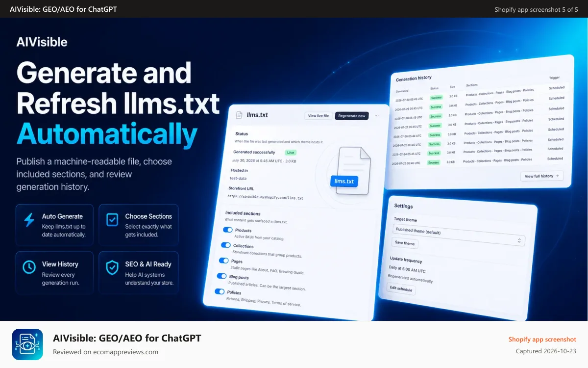588x368 pixels.
Task: Click the Target theme select chevrons
Action: [x=519, y=240]
